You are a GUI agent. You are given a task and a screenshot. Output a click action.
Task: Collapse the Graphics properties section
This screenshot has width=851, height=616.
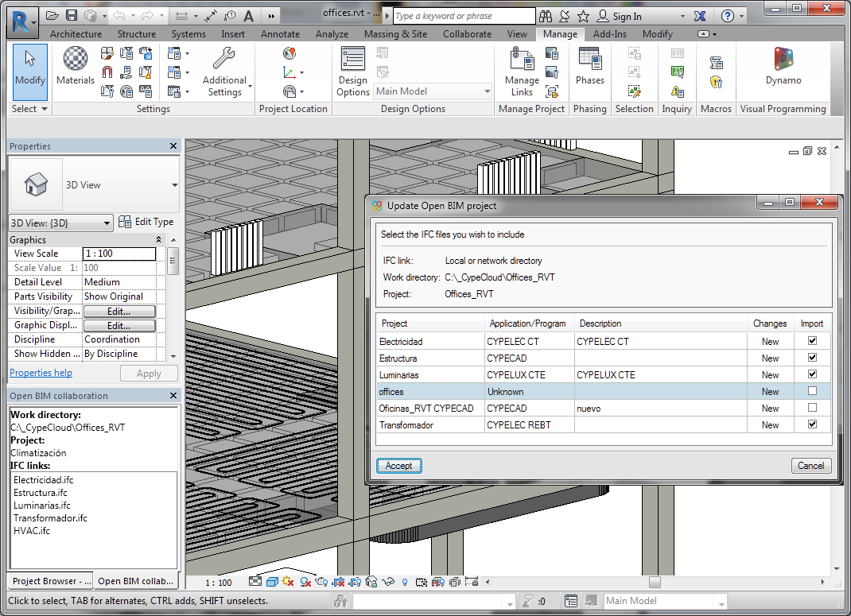pyautogui.click(x=158, y=240)
